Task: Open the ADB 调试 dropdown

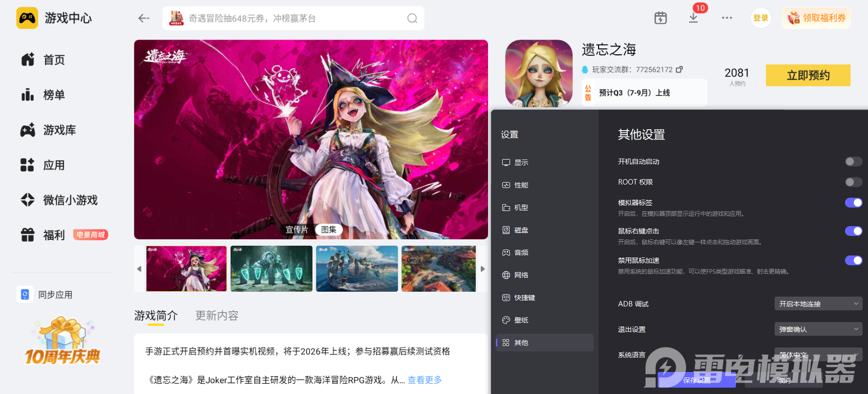Action: tap(818, 304)
